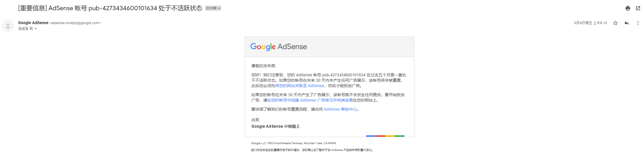Viewport: 644px width, 160px height.
Task: Reply using the arrow icon
Action: pos(626,23)
